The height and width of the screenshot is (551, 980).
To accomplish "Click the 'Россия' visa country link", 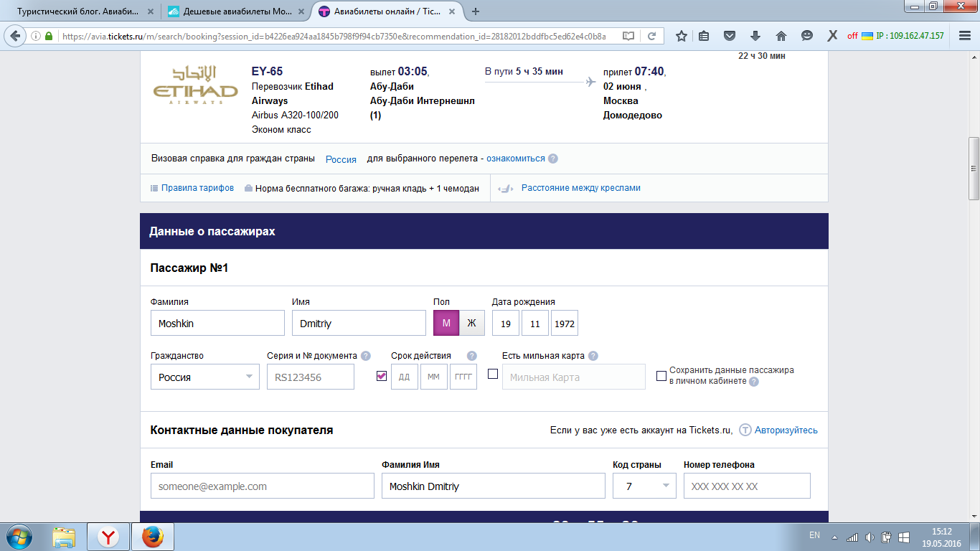I will pyautogui.click(x=341, y=159).
